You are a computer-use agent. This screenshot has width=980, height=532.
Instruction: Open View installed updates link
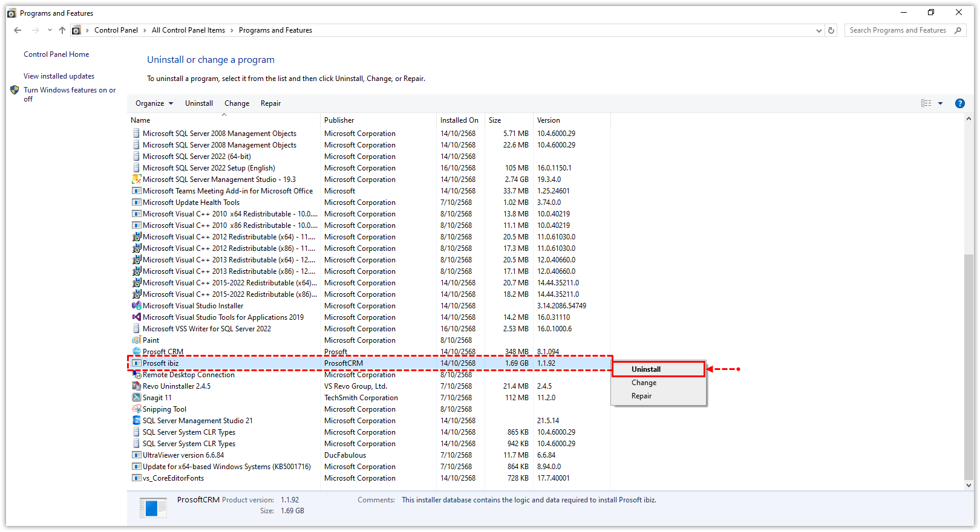59,76
